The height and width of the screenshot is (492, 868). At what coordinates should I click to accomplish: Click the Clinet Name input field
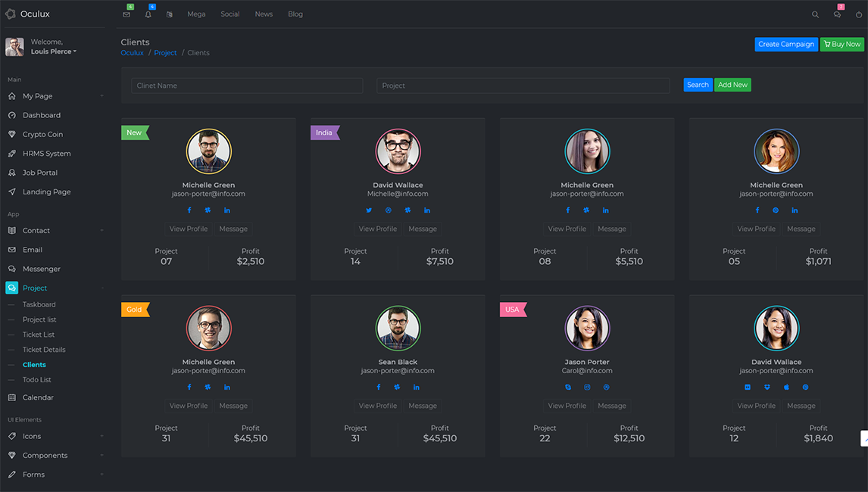pos(247,86)
